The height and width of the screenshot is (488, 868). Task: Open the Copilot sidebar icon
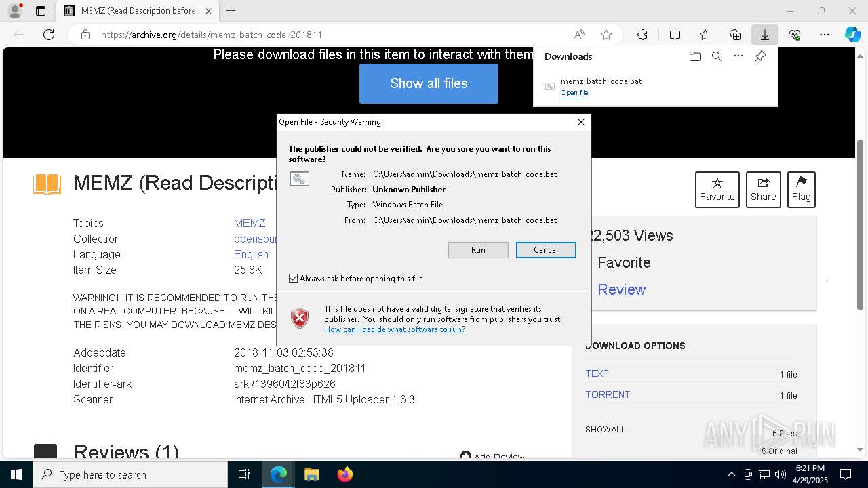click(x=852, y=35)
